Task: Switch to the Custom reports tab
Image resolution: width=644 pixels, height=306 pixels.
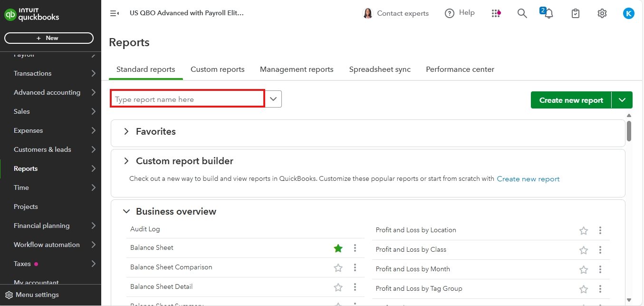Action: (x=217, y=69)
